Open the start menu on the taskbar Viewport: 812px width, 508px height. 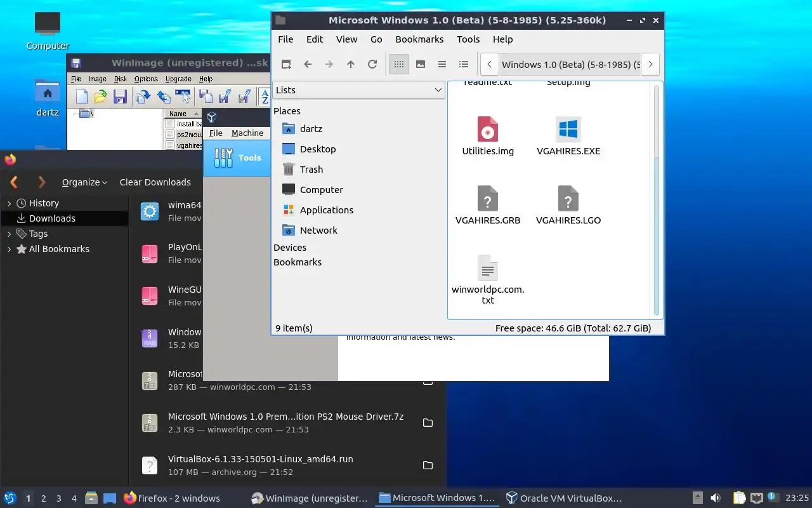(x=10, y=498)
